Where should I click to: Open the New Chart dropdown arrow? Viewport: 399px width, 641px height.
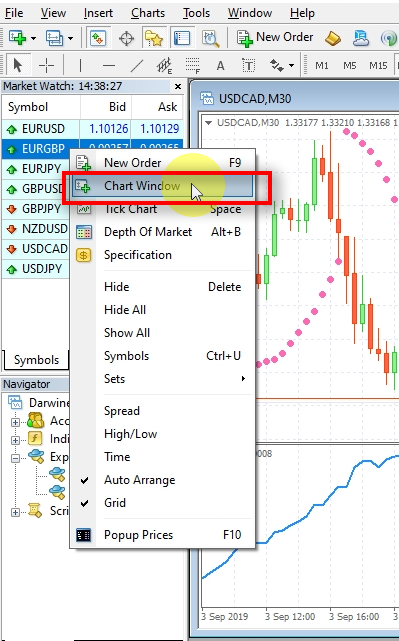[x=34, y=38]
